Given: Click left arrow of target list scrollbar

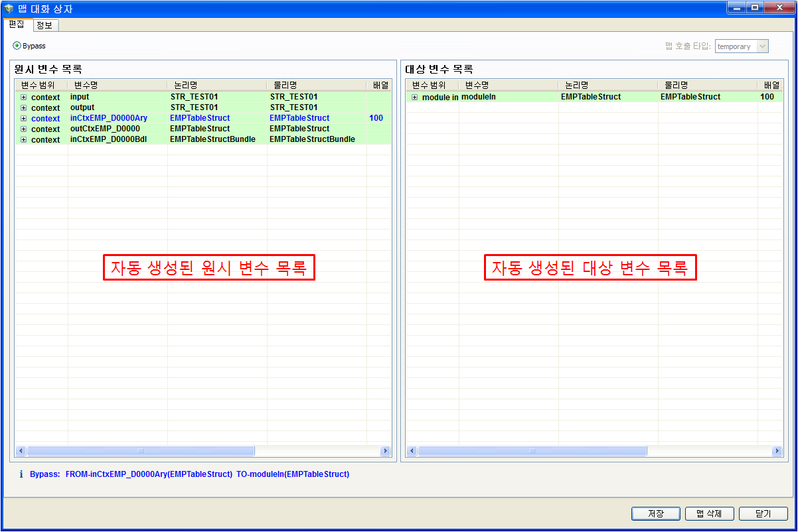Looking at the screenshot, I should [x=411, y=450].
